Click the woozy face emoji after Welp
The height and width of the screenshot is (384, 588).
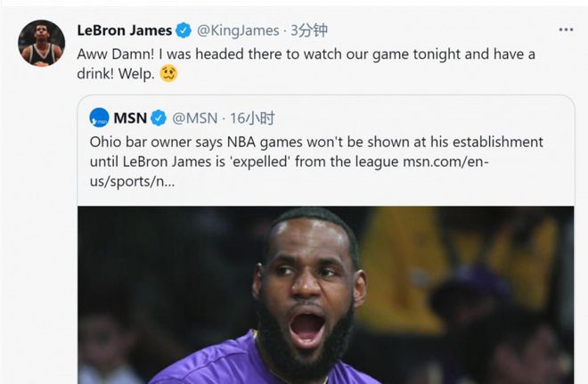[168, 74]
